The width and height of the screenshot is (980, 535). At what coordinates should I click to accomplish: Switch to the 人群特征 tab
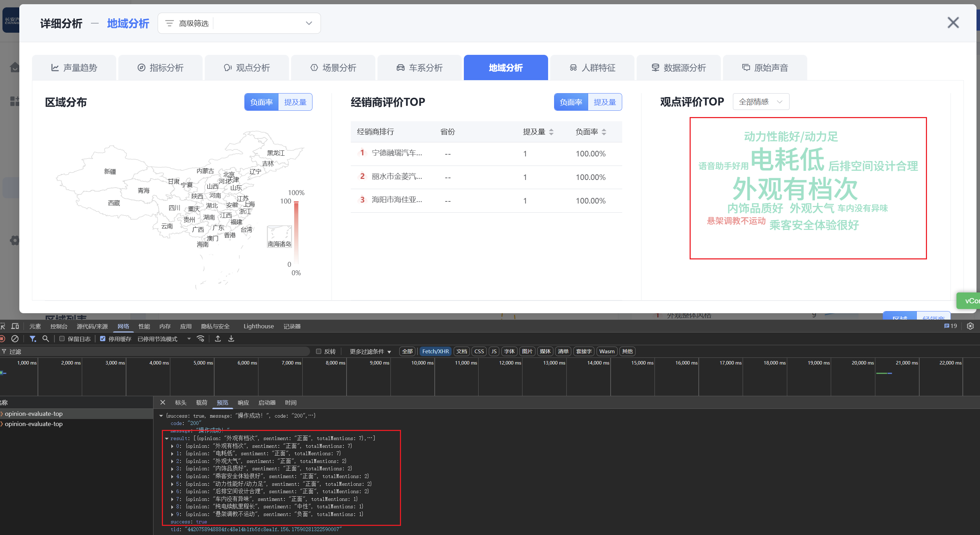592,68
